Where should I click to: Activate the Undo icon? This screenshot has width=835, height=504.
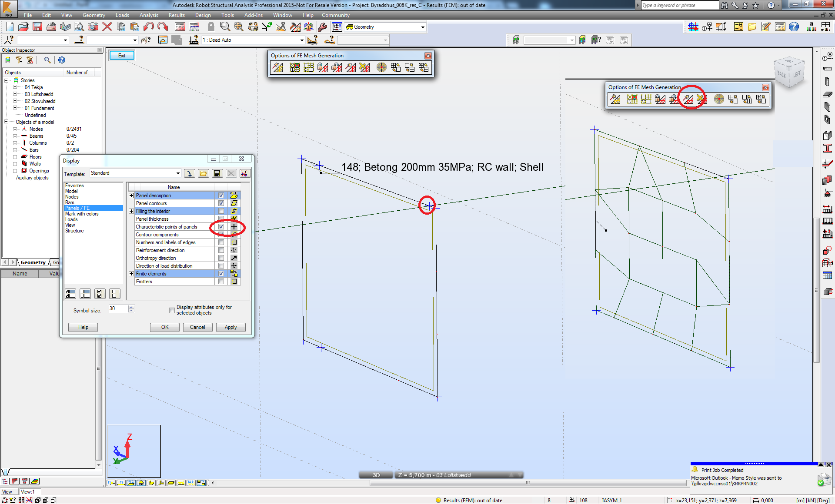tap(148, 27)
